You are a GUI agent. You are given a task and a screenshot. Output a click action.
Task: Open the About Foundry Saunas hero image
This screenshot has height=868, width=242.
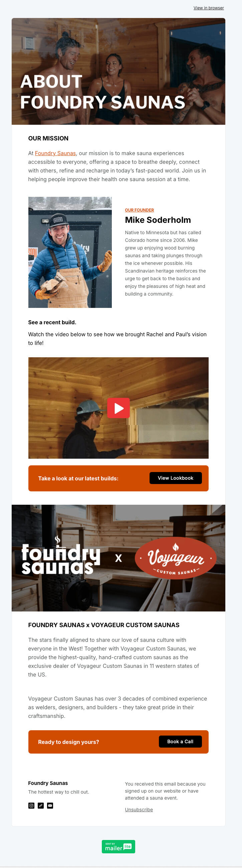pyautogui.click(x=118, y=71)
